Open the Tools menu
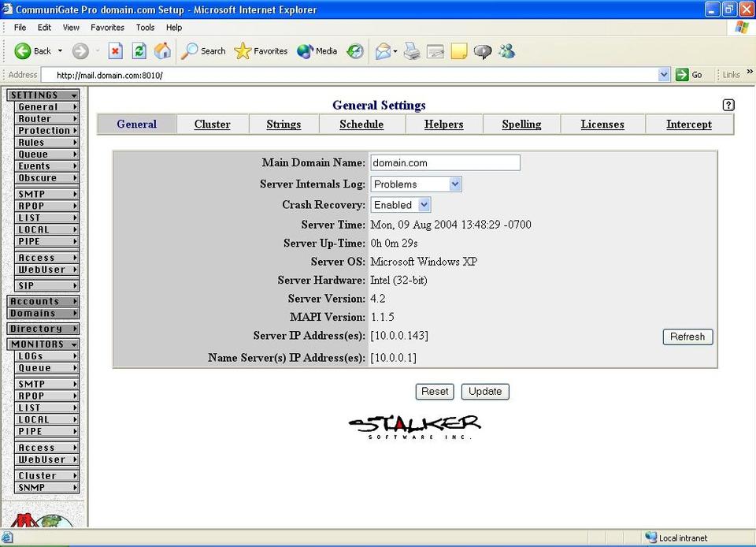This screenshot has width=756, height=547. pos(145,27)
